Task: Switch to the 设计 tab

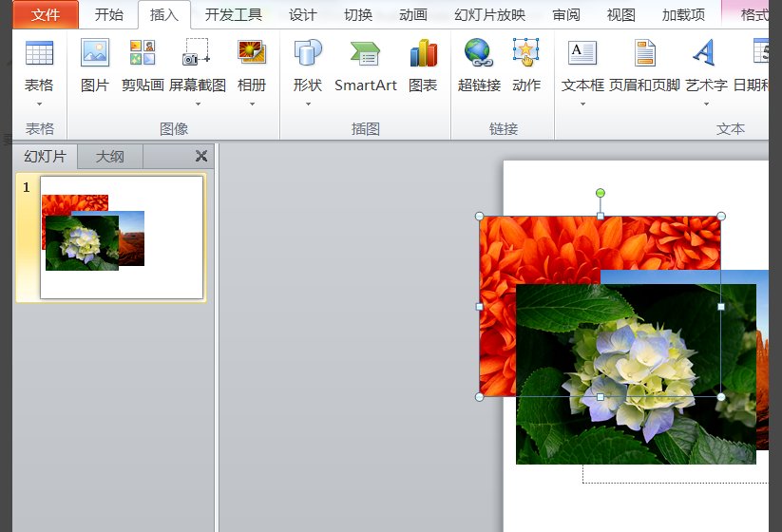Action: [303, 15]
